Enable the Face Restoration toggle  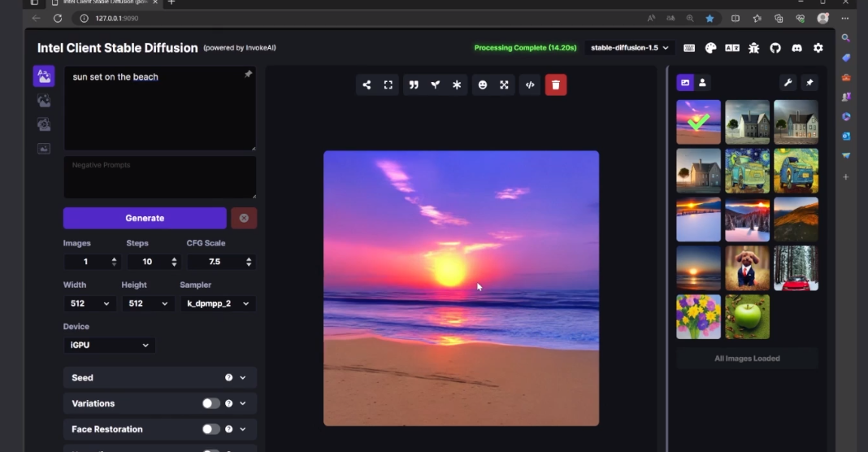coord(210,429)
